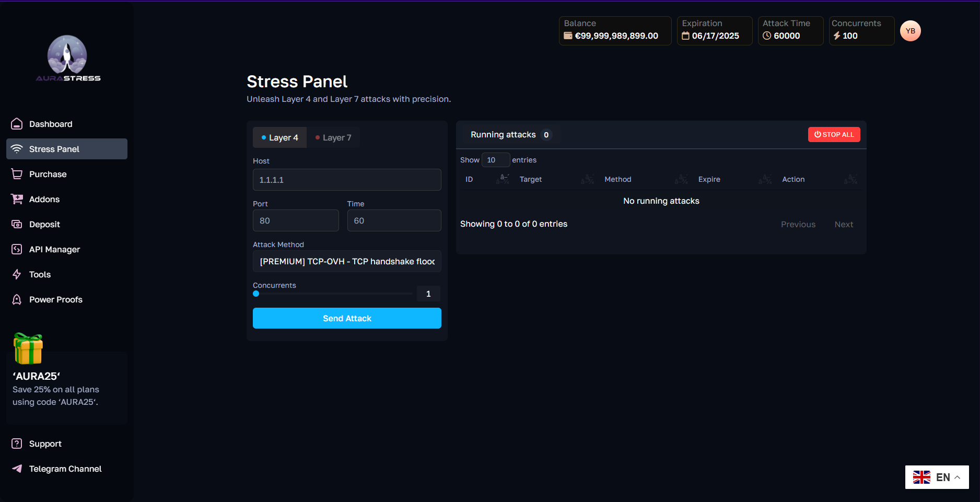
Task: Open the Support link
Action: click(x=67, y=443)
